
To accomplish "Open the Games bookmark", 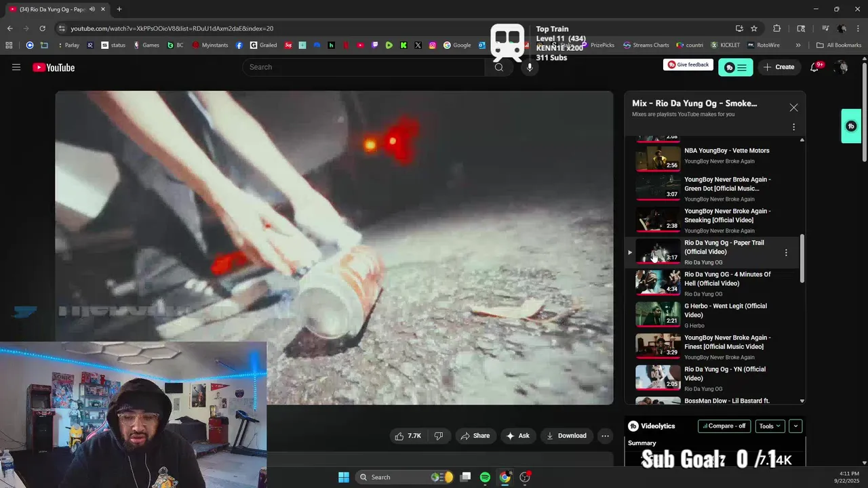I will (146, 45).
